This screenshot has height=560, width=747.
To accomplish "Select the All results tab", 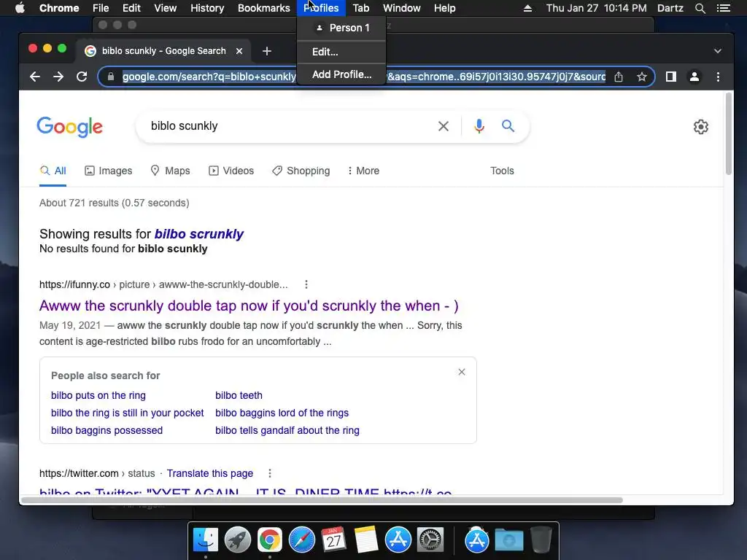I will [x=53, y=171].
